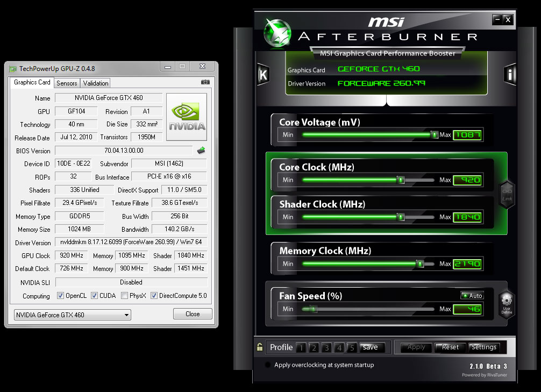Click the Bandwidth value 140.2 GB/s
Viewport: 541px width, 392px height.
[180, 229]
